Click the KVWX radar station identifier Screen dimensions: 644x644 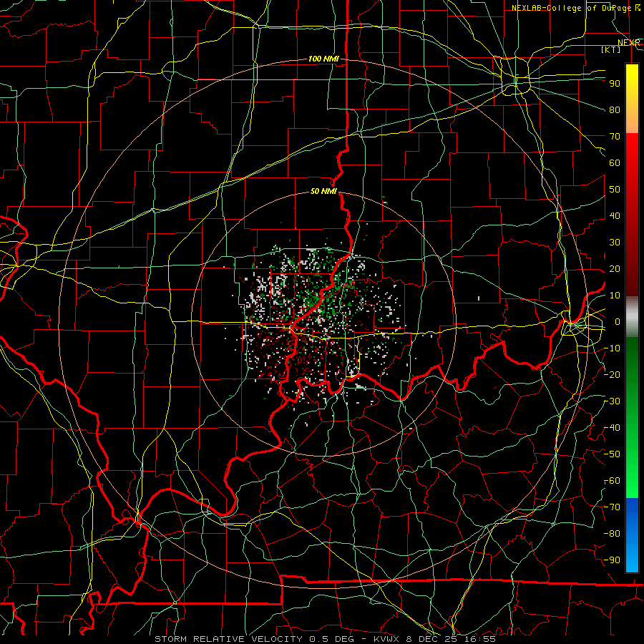[x=387, y=639]
